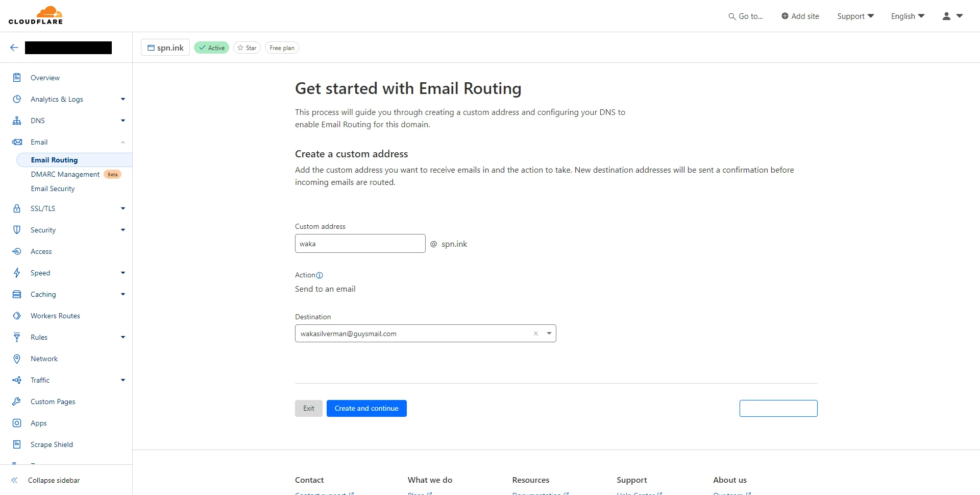980x495 pixels.
Task: Click the back arrow in sidebar header
Action: tap(14, 48)
